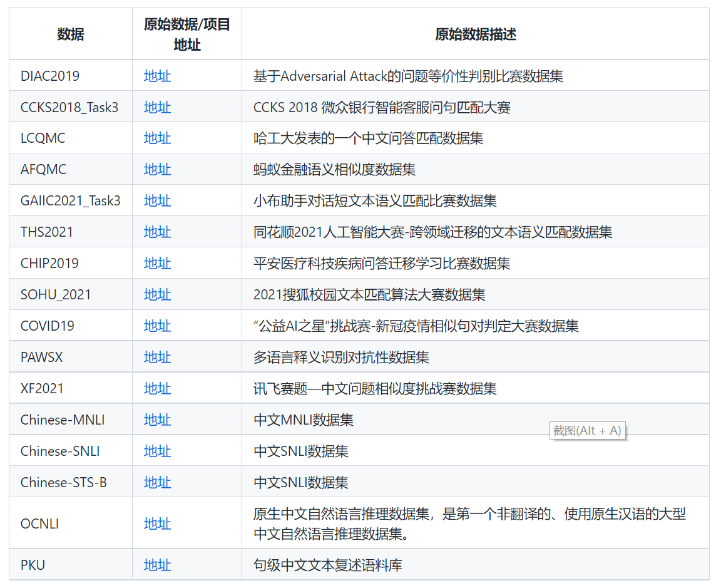Viewport: 721px width, 588px height.
Task: Click the 原生中文自然语言推理数据集 description
Action: pyautogui.click(x=469, y=524)
